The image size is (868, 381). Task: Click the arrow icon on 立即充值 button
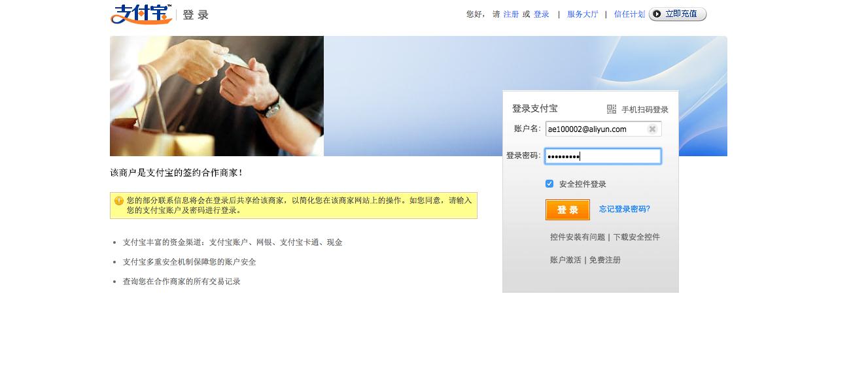(657, 14)
